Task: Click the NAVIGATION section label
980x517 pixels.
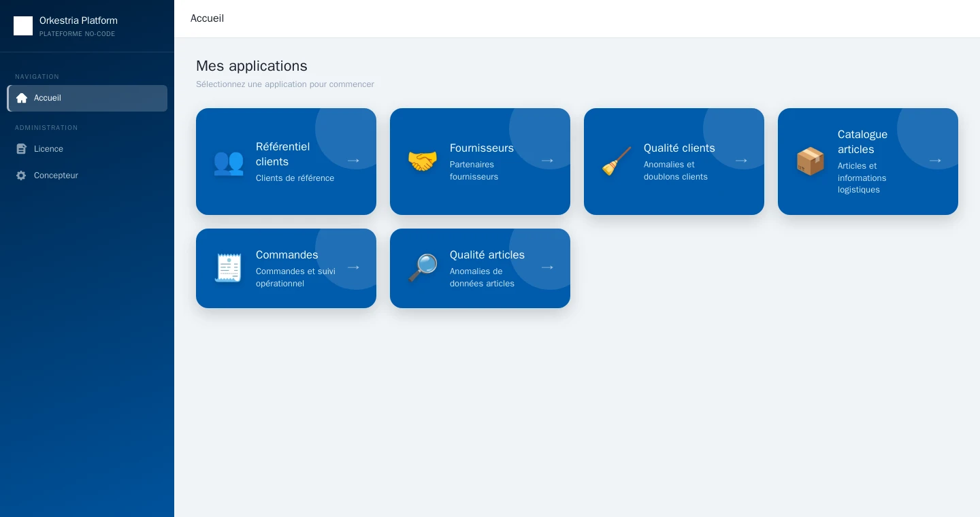Action: [37, 77]
